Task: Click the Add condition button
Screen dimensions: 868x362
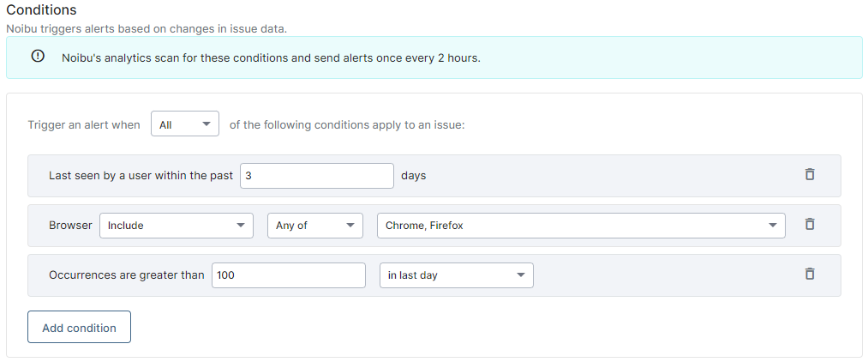Action: pos(79,327)
